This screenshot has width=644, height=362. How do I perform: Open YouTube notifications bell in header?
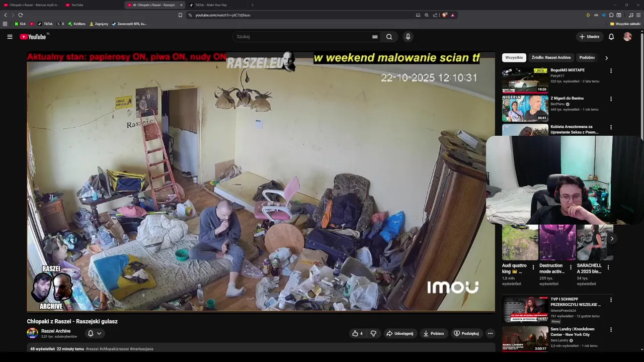pos(611,37)
